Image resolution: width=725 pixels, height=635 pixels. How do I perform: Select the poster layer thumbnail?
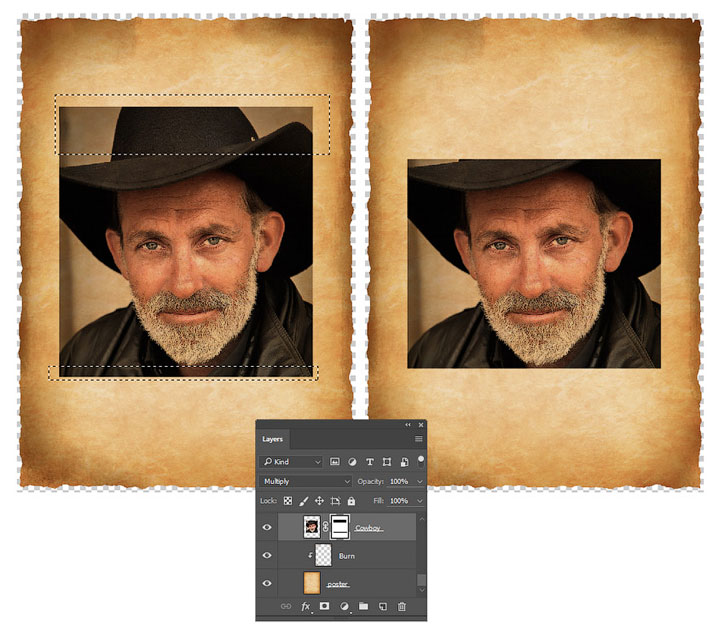click(312, 583)
